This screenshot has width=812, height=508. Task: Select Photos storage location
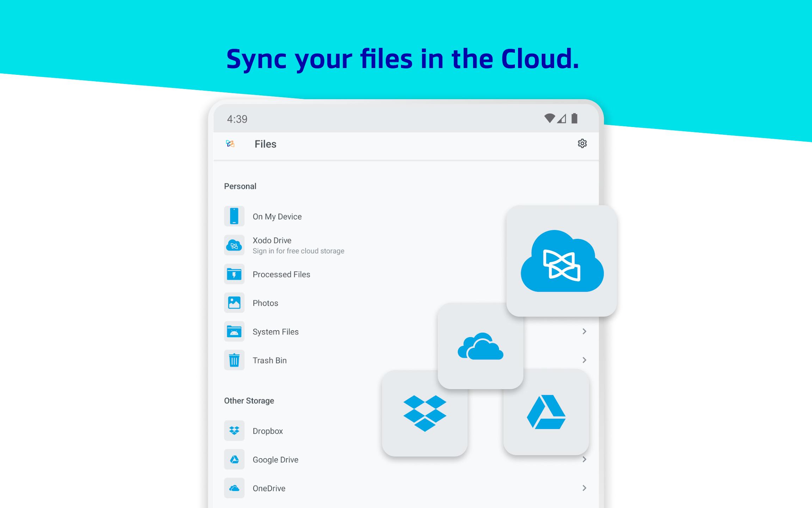point(265,302)
